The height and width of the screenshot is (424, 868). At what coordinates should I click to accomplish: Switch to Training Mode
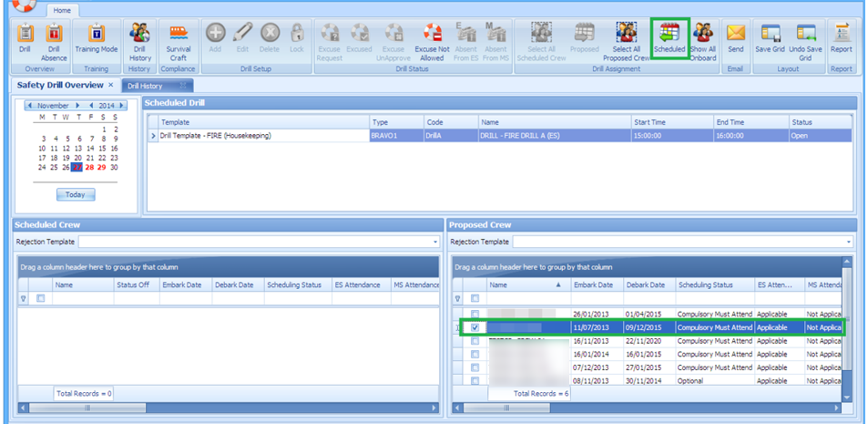click(97, 40)
